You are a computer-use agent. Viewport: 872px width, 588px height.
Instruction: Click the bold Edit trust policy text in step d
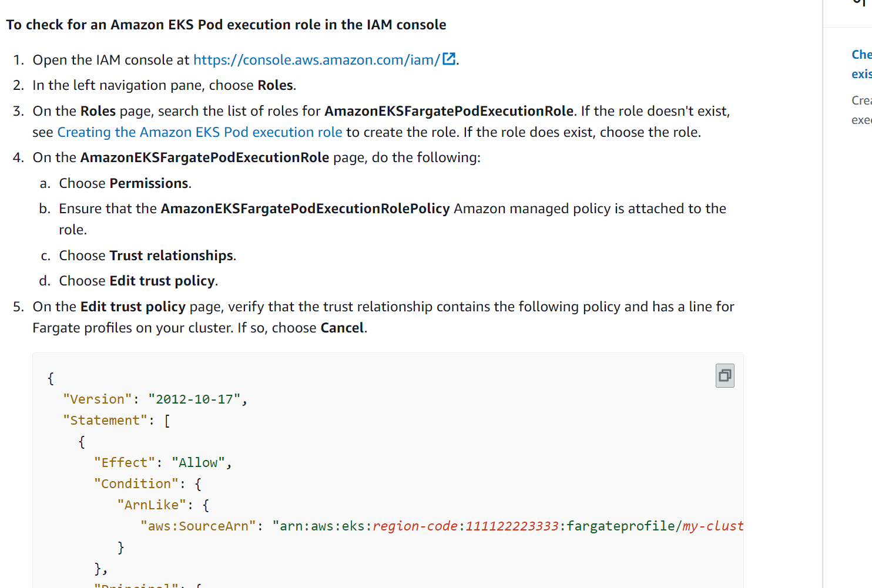point(162,281)
